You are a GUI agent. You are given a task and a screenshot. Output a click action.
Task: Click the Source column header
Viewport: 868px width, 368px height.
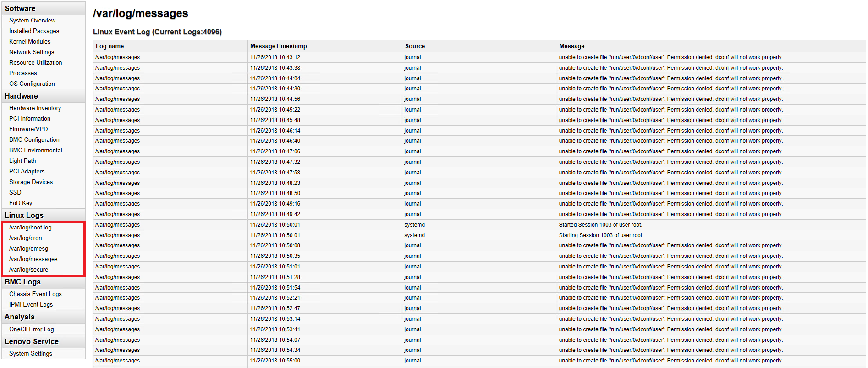click(479, 46)
